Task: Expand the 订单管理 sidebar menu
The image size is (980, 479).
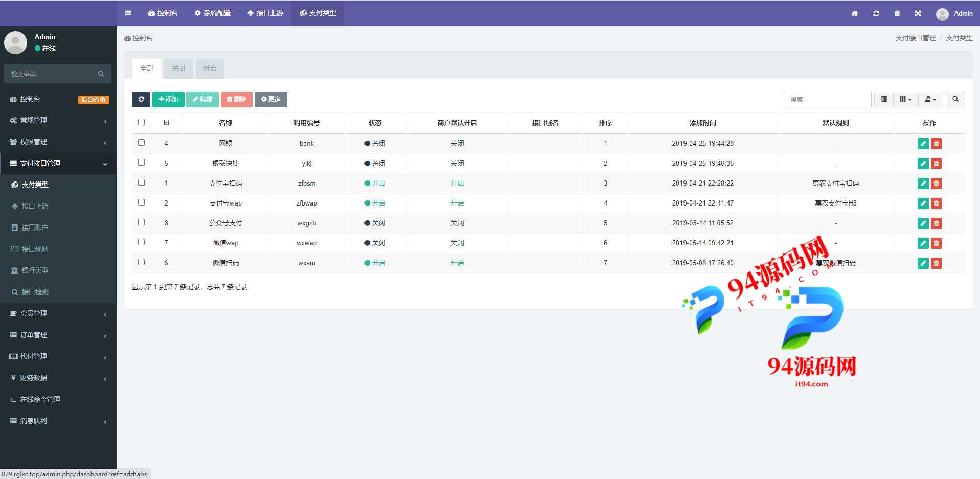Action: pos(58,335)
